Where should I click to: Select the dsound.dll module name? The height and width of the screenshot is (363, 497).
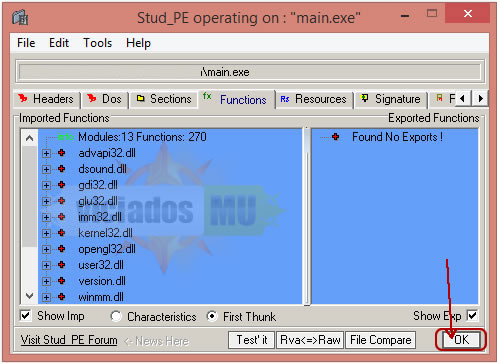point(102,169)
